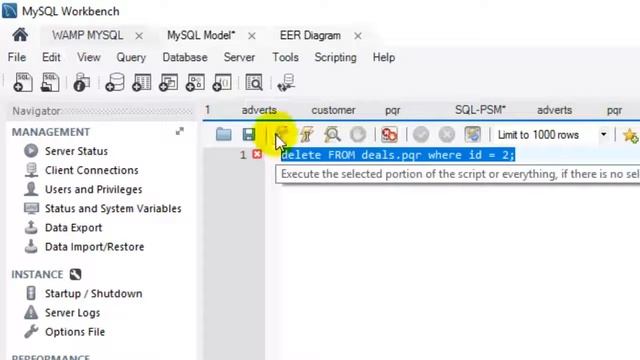Open Status and System Variables
The height and width of the screenshot is (360, 640).
[x=113, y=209]
